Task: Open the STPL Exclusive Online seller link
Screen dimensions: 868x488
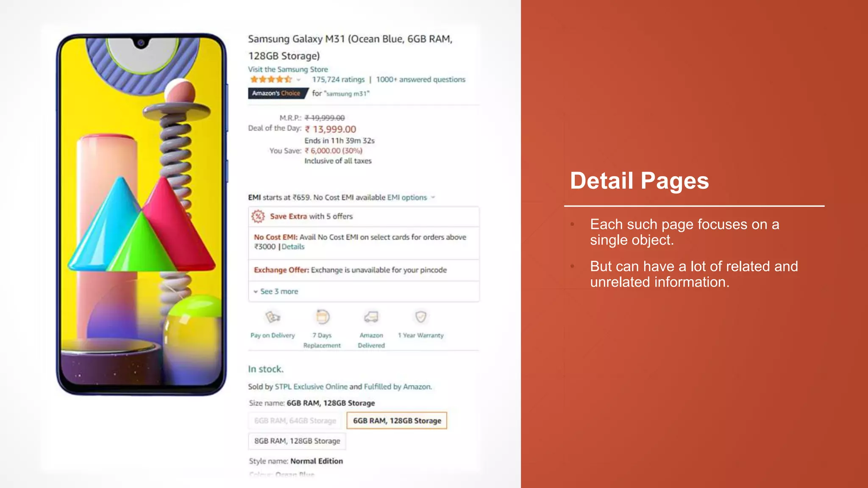Action: point(311,387)
